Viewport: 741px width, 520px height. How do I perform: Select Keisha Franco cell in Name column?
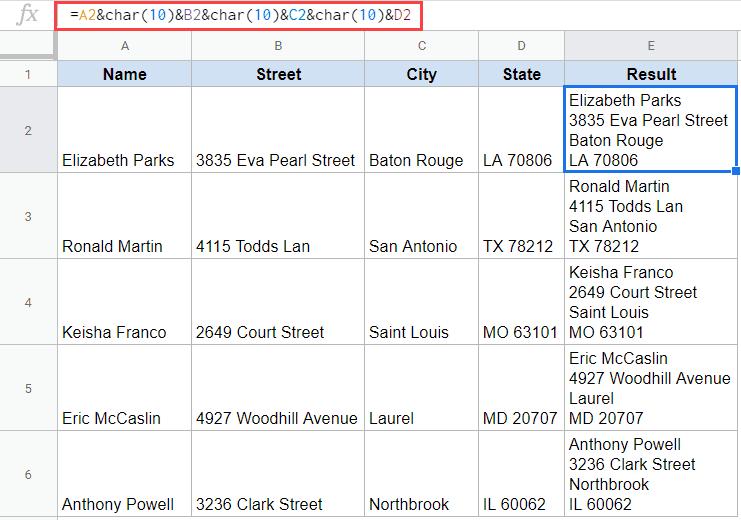(x=124, y=302)
